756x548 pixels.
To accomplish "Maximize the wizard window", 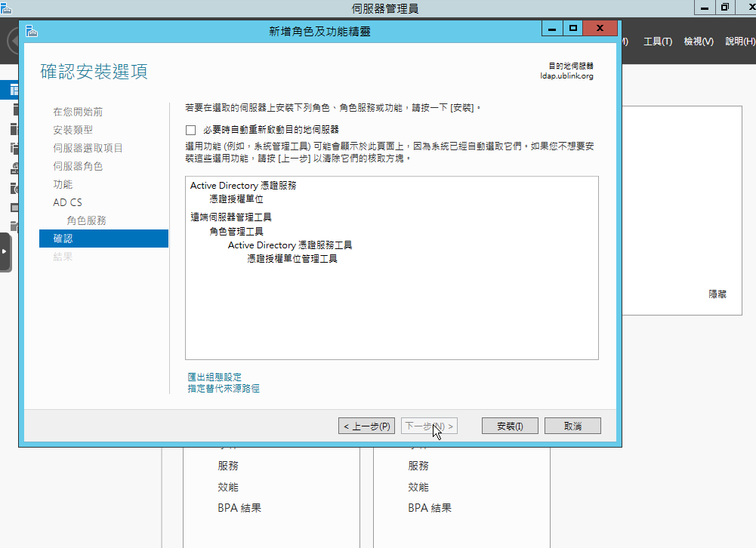I will (x=572, y=29).
